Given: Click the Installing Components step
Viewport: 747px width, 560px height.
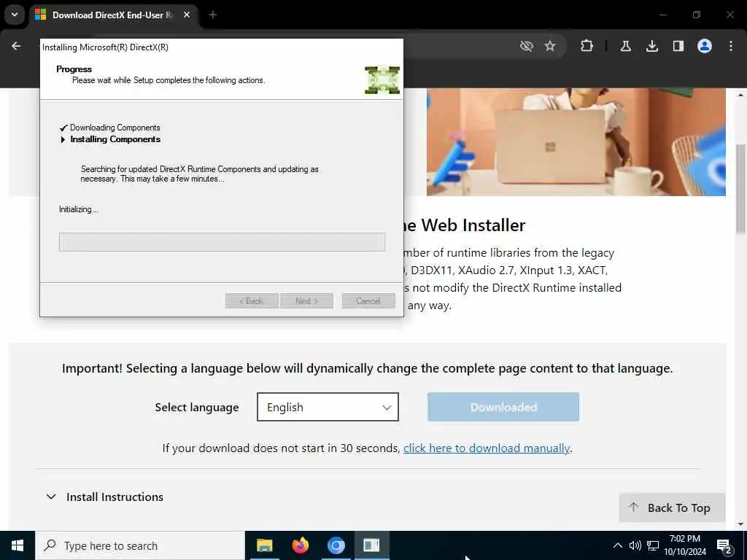Looking at the screenshot, I should 115,139.
